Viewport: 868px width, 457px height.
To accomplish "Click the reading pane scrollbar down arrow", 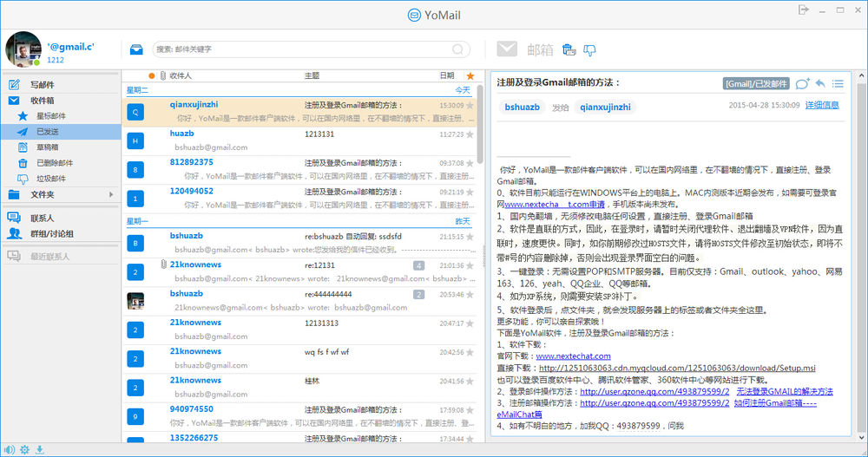I will tap(862, 438).
